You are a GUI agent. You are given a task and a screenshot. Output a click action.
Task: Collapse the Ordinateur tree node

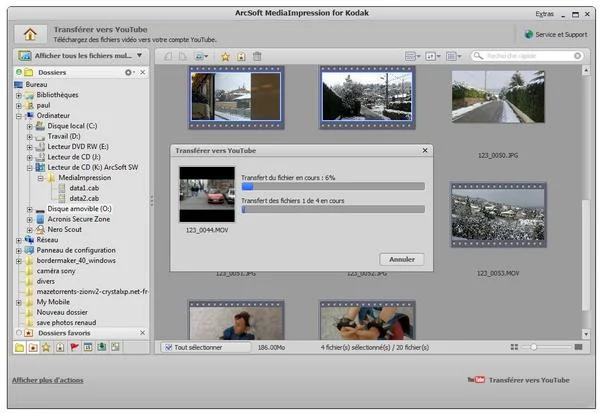click(x=18, y=116)
